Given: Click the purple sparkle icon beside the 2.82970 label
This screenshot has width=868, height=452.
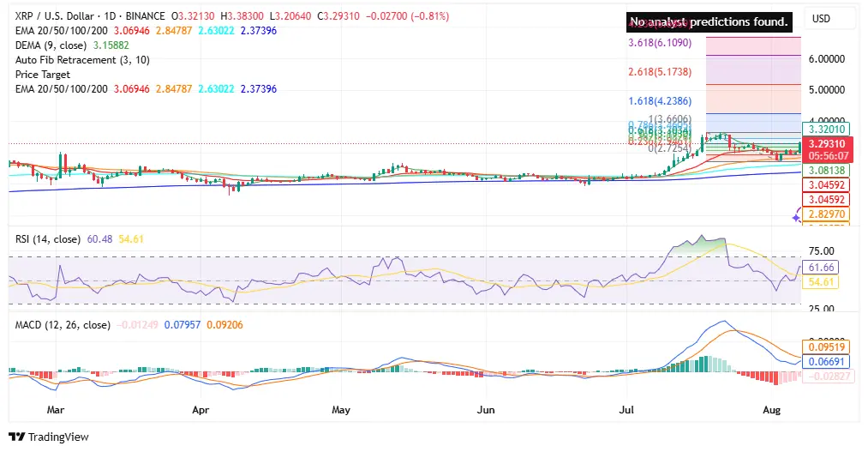Looking at the screenshot, I should click(x=797, y=217).
